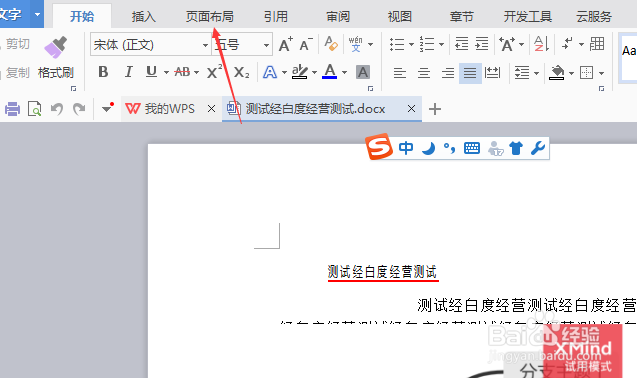Activate the 格式刷 format painter

(56, 59)
